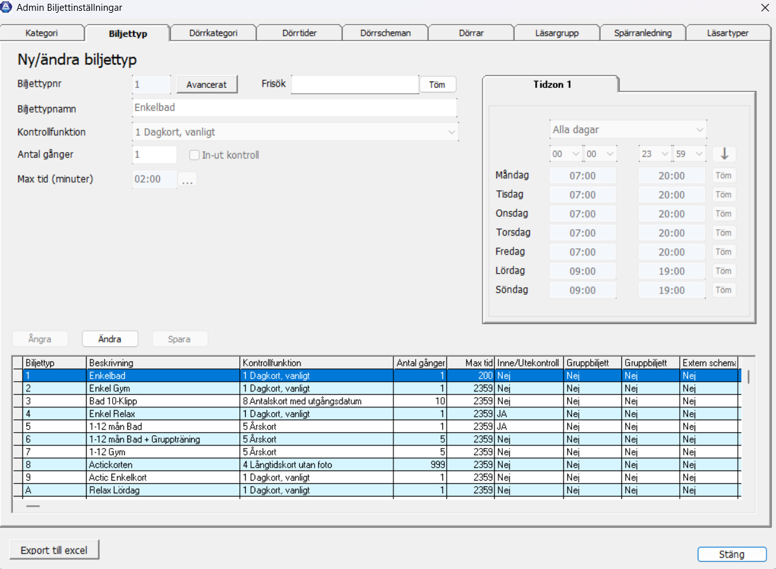Click Fredag end time 20:00
This screenshot has height=569, width=776.
point(672,252)
